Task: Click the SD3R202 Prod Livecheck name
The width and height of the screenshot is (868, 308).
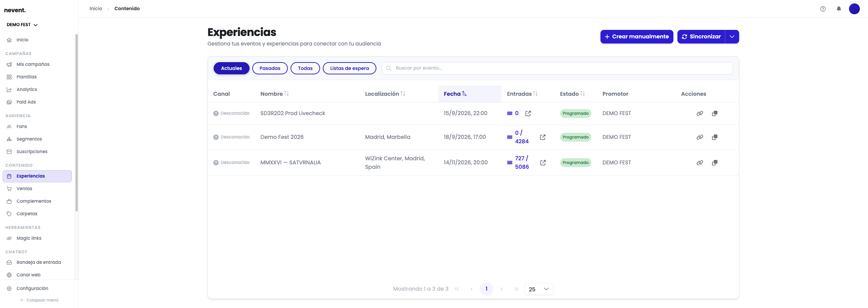Action: click(x=293, y=113)
